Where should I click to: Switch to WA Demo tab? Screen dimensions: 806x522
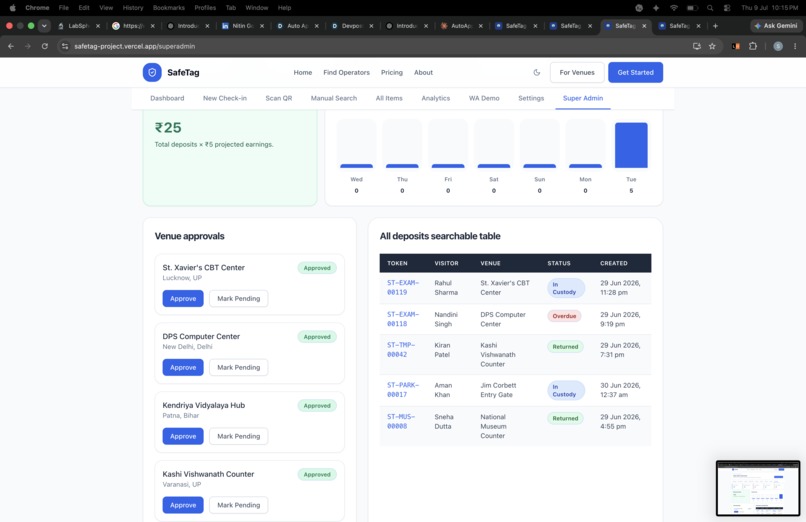[x=484, y=98]
